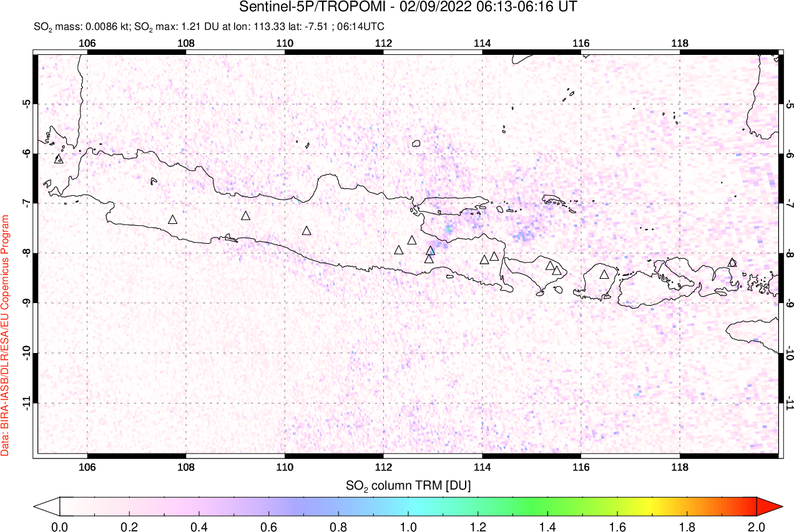Click the volcano triangle near 105.4°E, 6.1°S

click(59, 159)
